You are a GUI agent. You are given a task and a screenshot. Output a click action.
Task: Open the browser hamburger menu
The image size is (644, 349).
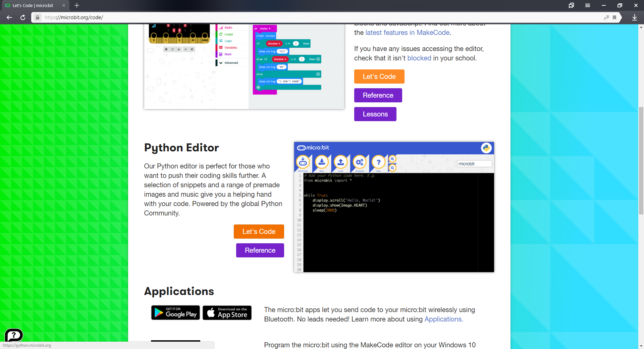point(588,5)
